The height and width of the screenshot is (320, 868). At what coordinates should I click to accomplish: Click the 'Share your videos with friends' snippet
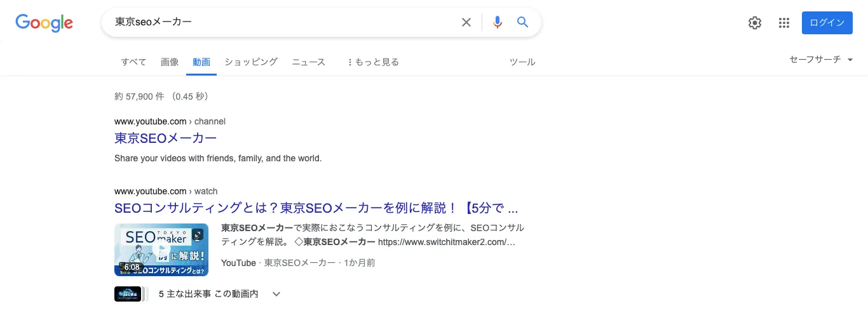click(218, 158)
